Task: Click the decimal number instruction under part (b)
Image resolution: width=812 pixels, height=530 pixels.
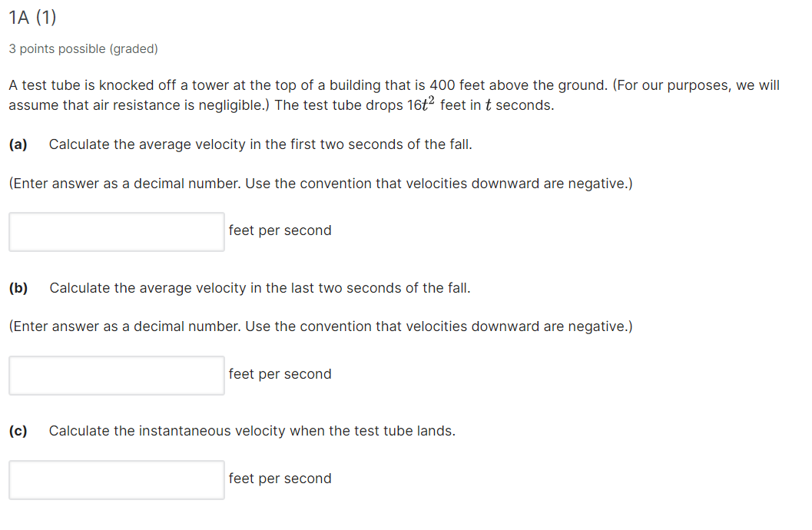Action: point(320,326)
